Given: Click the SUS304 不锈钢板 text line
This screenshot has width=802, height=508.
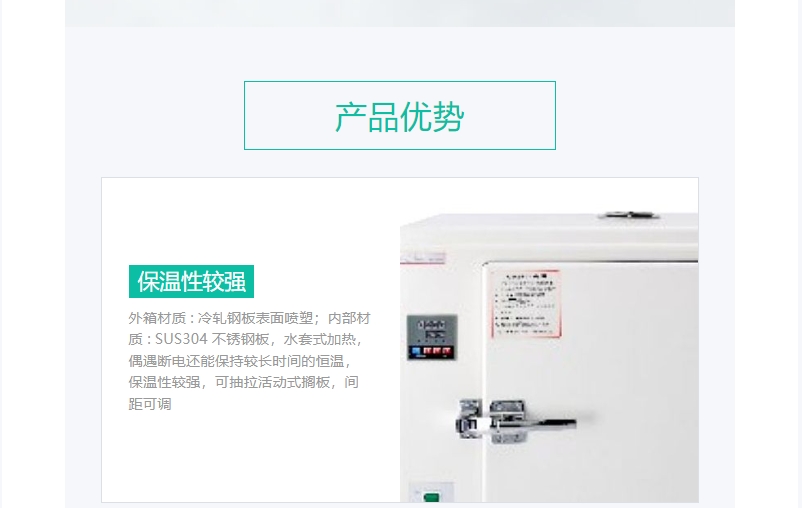Looking at the screenshot, I should [245, 340].
